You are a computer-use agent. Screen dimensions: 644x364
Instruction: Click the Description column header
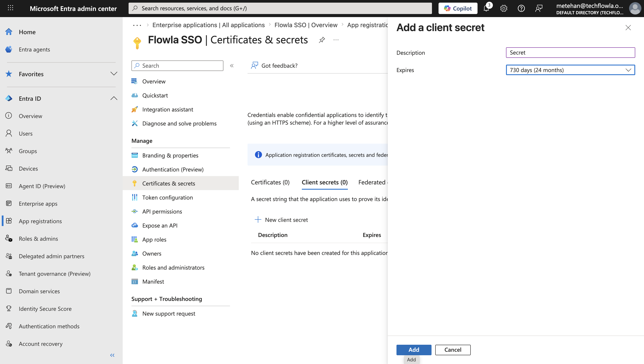point(272,235)
